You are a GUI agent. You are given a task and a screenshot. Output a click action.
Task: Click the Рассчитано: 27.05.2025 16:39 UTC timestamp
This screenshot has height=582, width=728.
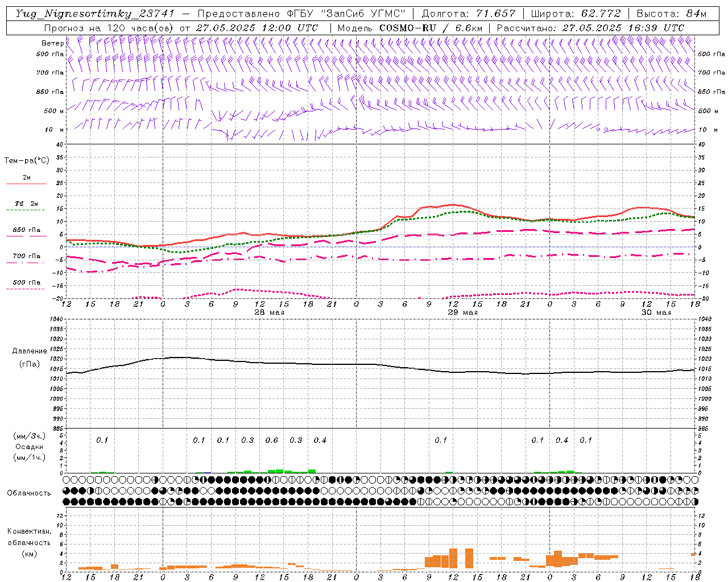590,27
